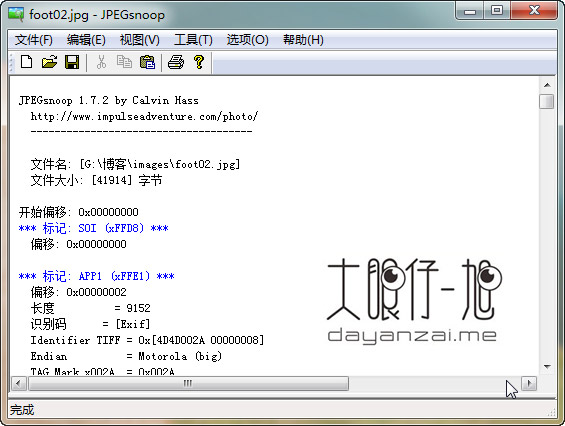Click the 完成 status bar text
Viewport: 565px width, 426px height.
point(22,410)
